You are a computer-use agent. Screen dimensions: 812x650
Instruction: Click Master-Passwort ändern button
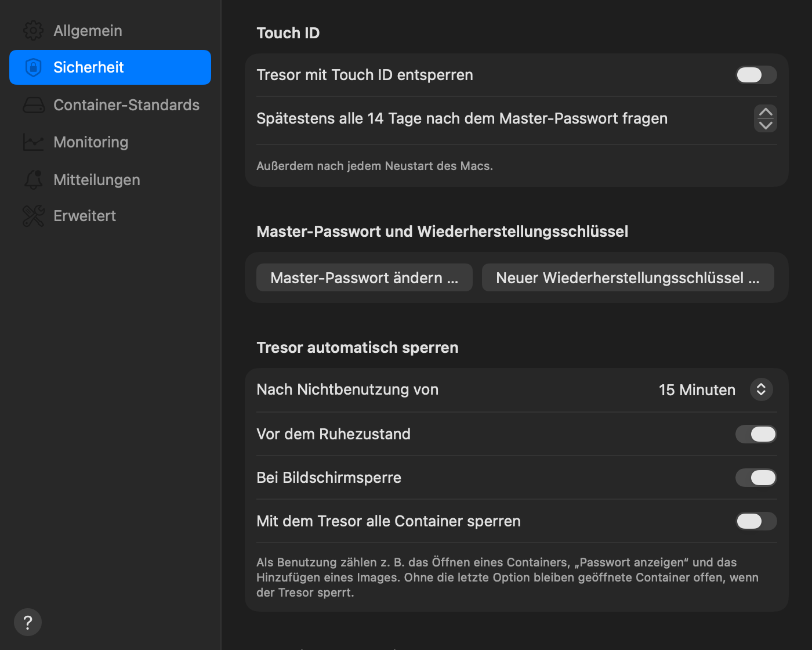pos(364,277)
